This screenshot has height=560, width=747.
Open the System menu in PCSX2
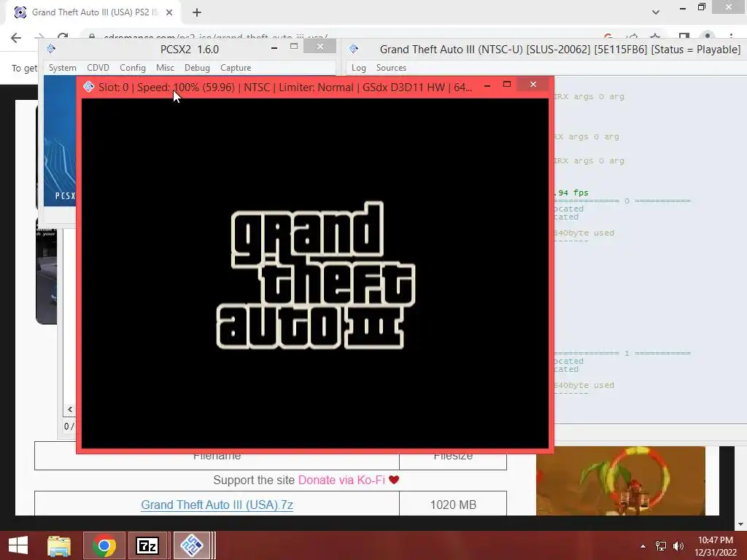pyautogui.click(x=63, y=68)
